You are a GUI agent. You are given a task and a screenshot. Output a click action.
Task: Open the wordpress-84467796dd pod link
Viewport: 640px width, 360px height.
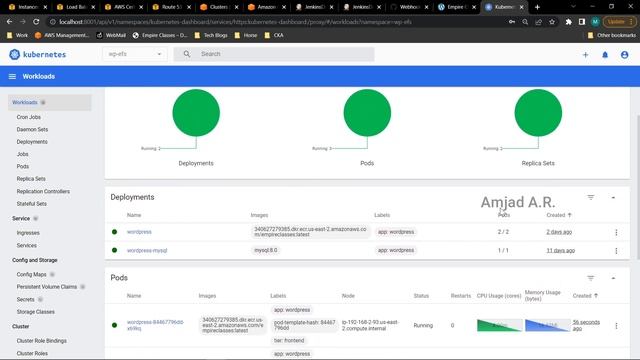[x=155, y=325]
